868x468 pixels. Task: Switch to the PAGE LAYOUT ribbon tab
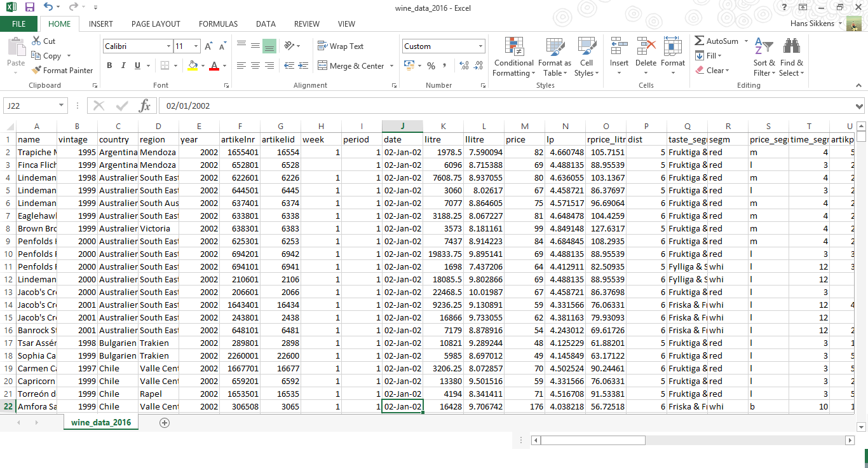point(156,24)
